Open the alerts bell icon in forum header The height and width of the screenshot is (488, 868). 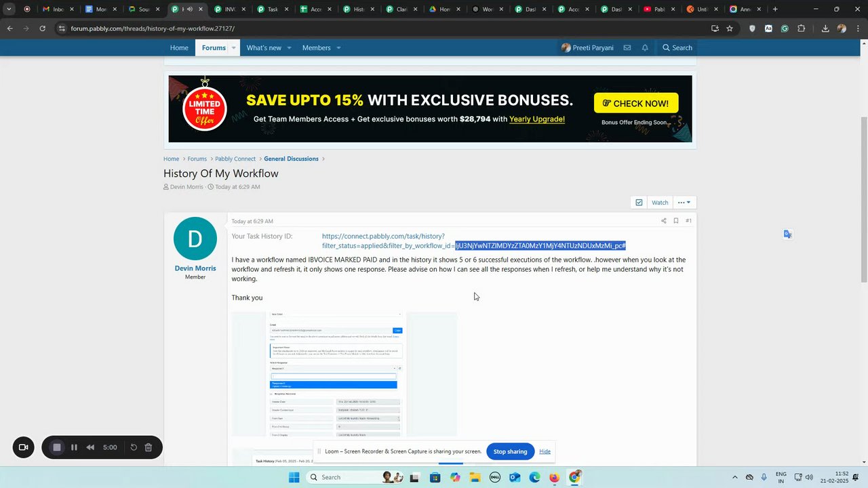pyautogui.click(x=645, y=48)
